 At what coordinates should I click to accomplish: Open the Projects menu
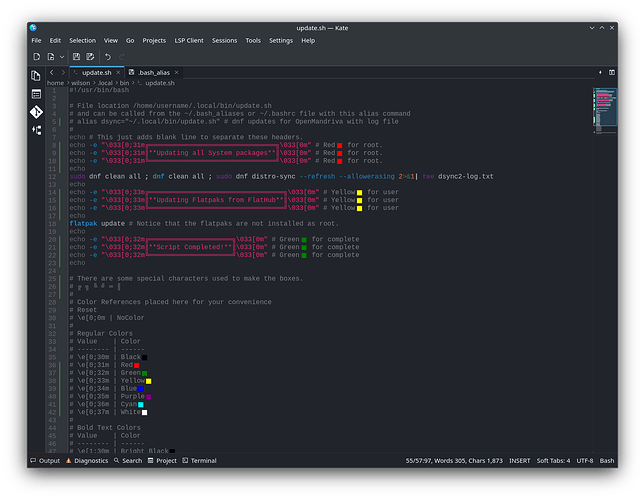(154, 41)
